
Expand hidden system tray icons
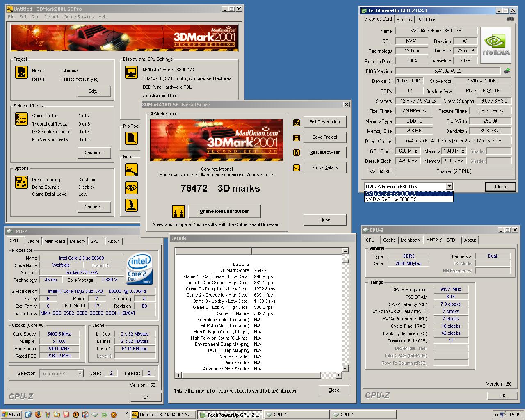click(497, 415)
